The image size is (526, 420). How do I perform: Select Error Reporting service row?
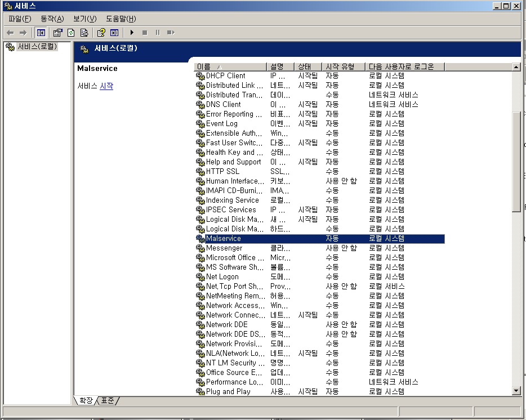coord(320,114)
